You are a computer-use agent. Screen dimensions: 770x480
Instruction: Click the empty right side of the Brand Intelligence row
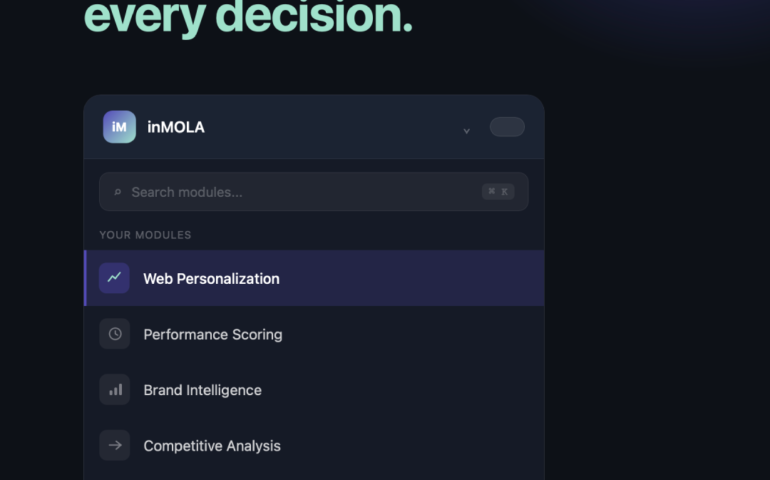point(420,390)
